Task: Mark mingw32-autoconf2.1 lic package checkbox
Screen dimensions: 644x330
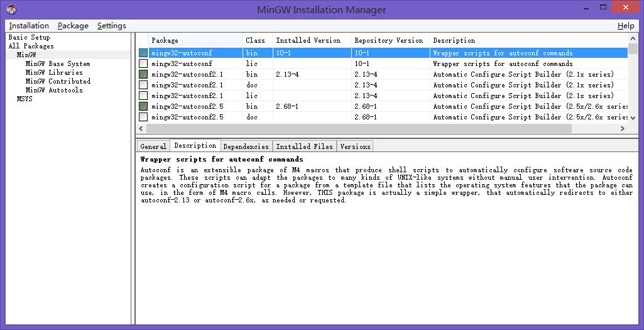Action: pos(143,96)
